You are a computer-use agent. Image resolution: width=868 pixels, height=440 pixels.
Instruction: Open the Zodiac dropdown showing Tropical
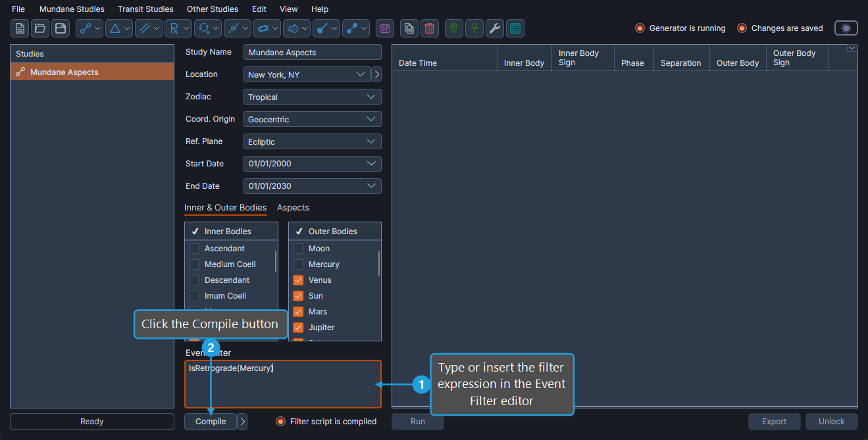point(313,97)
